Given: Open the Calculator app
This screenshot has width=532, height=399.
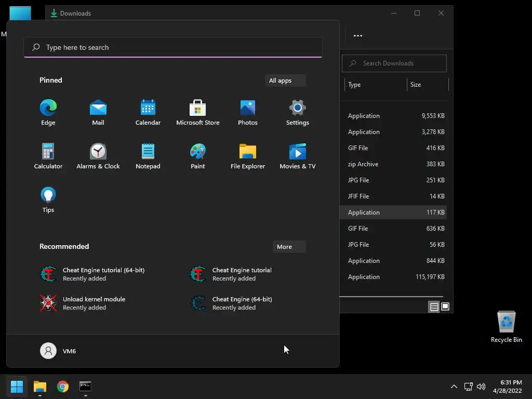Looking at the screenshot, I should click(x=48, y=156).
